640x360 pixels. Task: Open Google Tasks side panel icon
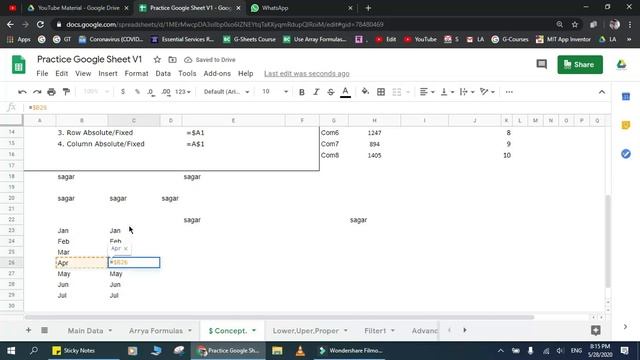[626, 154]
